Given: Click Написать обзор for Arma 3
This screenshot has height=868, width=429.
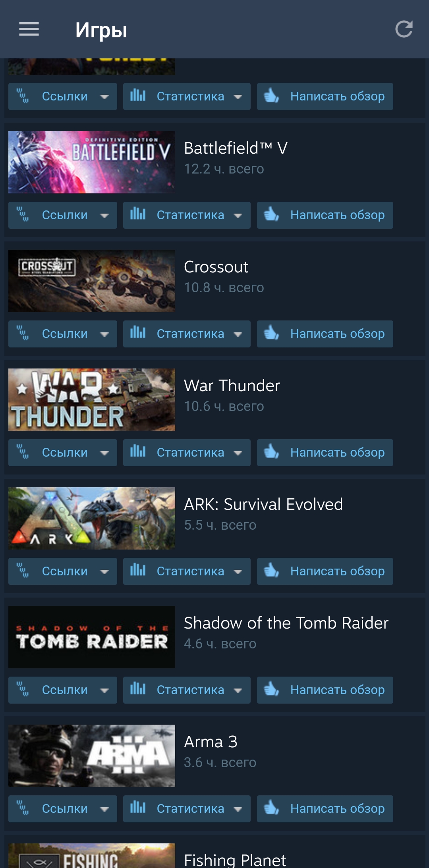Looking at the screenshot, I should coord(325,809).
